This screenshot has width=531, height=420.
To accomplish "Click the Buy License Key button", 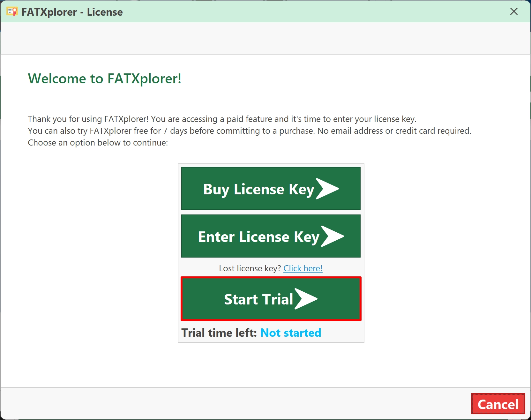I will pos(271,189).
